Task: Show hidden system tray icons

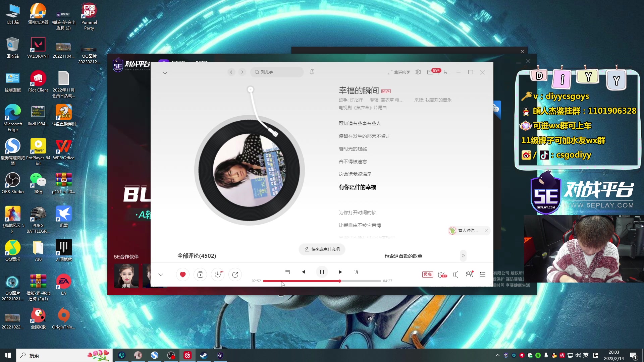Action: [497, 355]
